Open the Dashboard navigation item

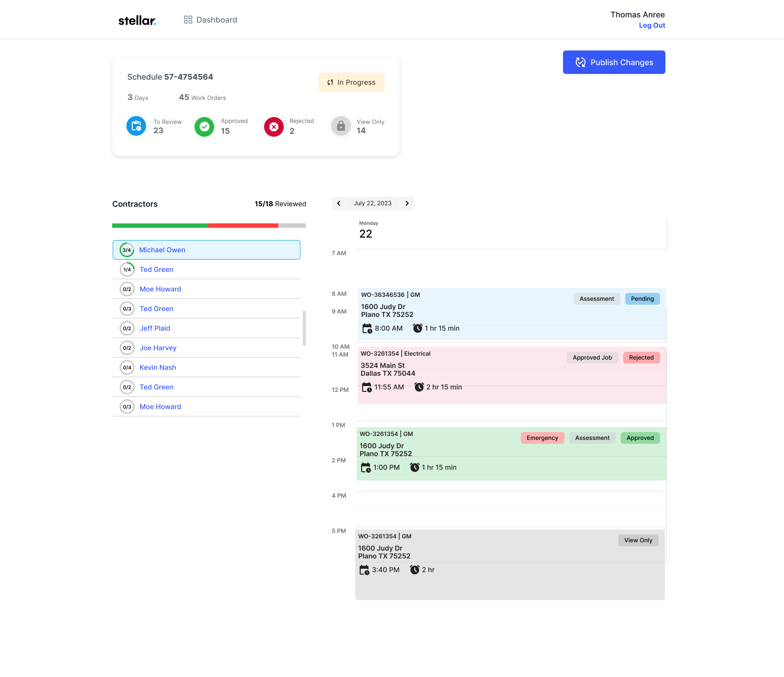211,20
